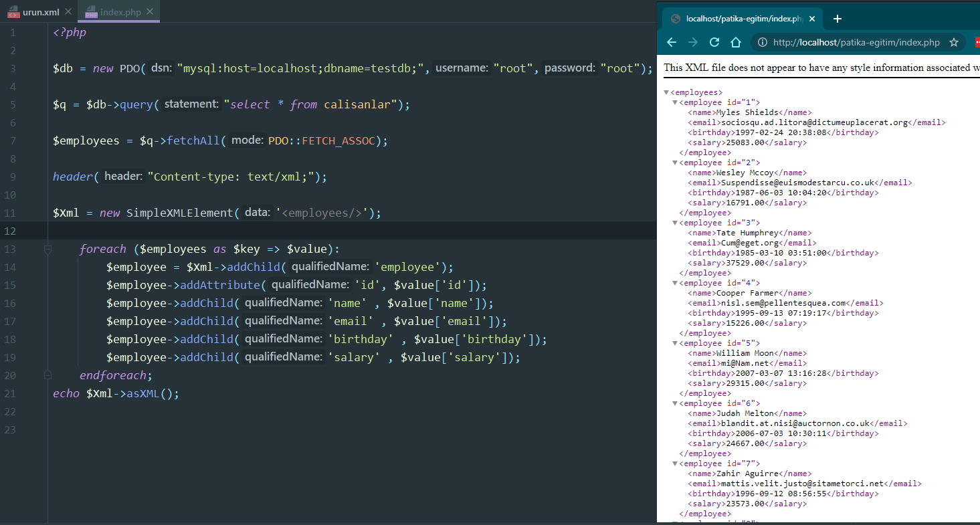Click the PHP file icon on index.php tab
The height and width of the screenshot is (525, 980).
coord(92,12)
